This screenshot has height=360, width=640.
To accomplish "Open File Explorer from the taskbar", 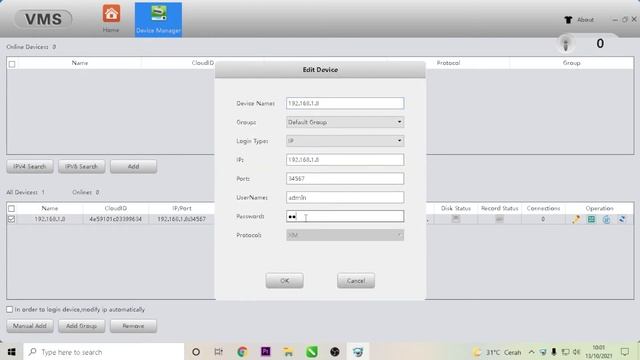I will 289,352.
